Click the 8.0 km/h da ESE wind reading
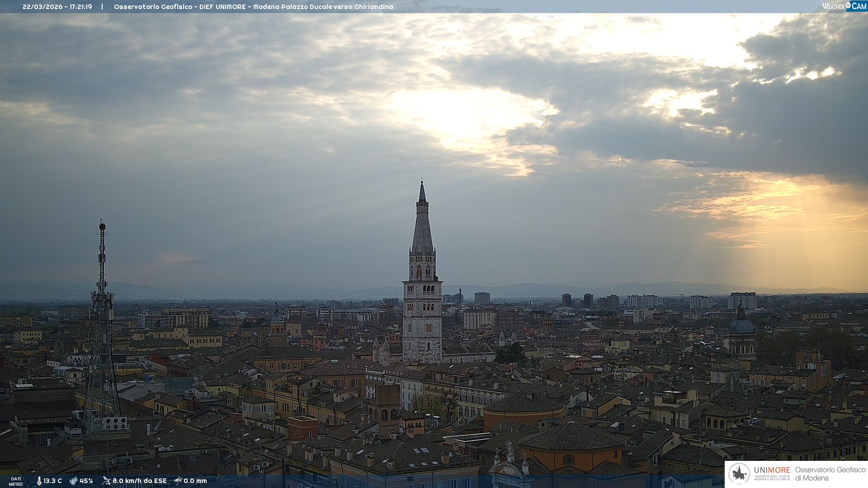 [139, 481]
